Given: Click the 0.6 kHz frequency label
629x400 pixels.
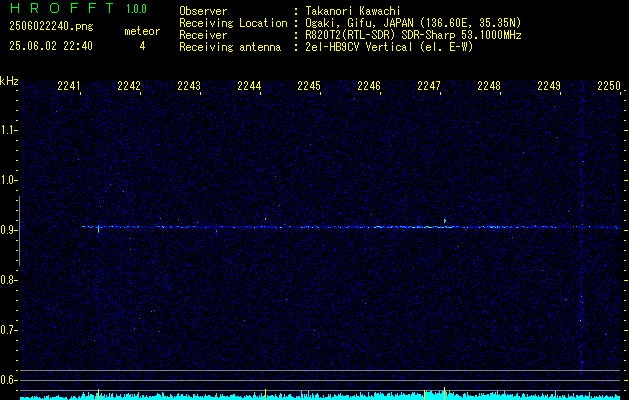Looking at the screenshot, I should pos(9,380).
